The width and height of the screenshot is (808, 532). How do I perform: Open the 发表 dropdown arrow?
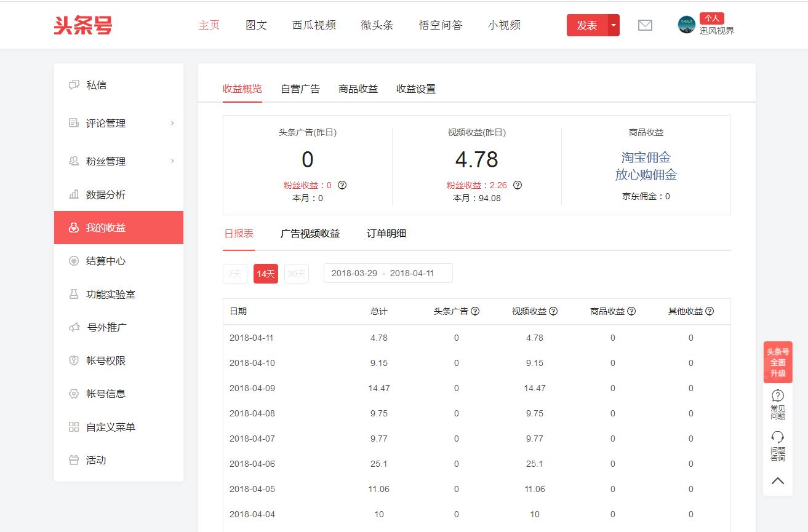click(614, 25)
